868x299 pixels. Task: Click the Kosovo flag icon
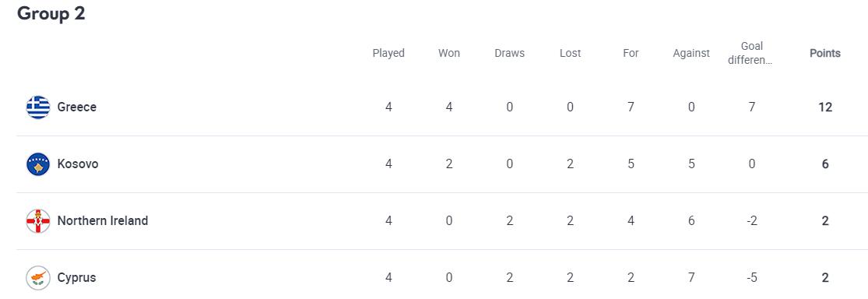coord(38,164)
